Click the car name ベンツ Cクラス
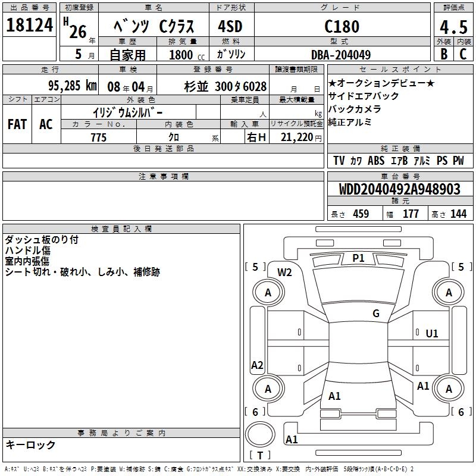This screenshot has height=476, width=476. pos(154,26)
